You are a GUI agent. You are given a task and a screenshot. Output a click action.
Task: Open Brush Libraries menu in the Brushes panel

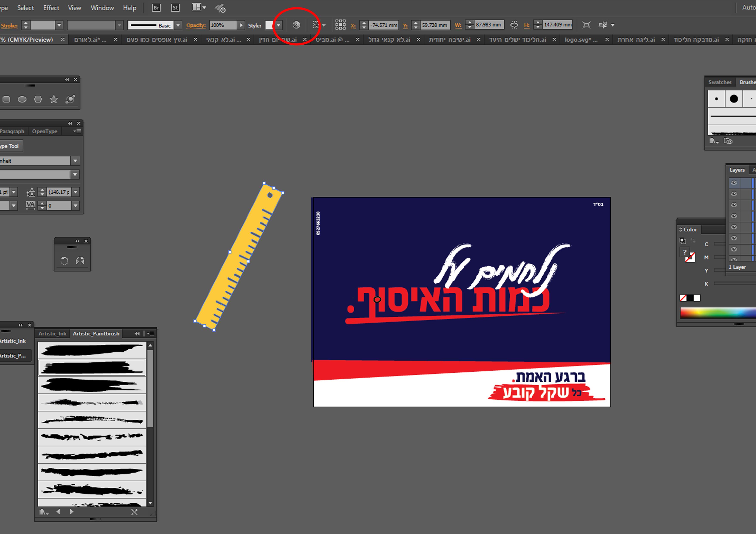[x=714, y=141]
